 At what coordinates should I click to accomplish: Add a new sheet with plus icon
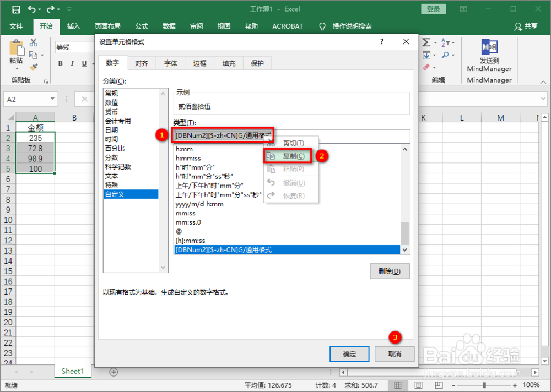[x=114, y=372]
